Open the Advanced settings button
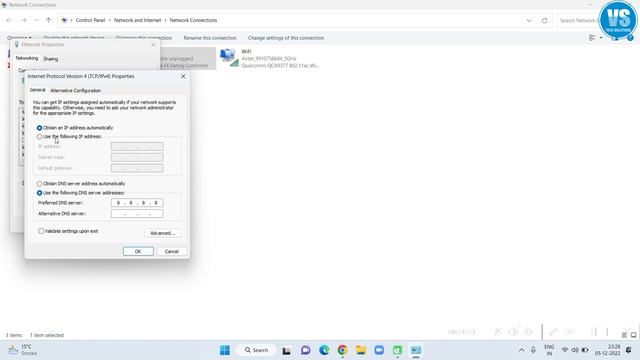The height and width of the screenshot is (360, 640). (x=163, y=233)
